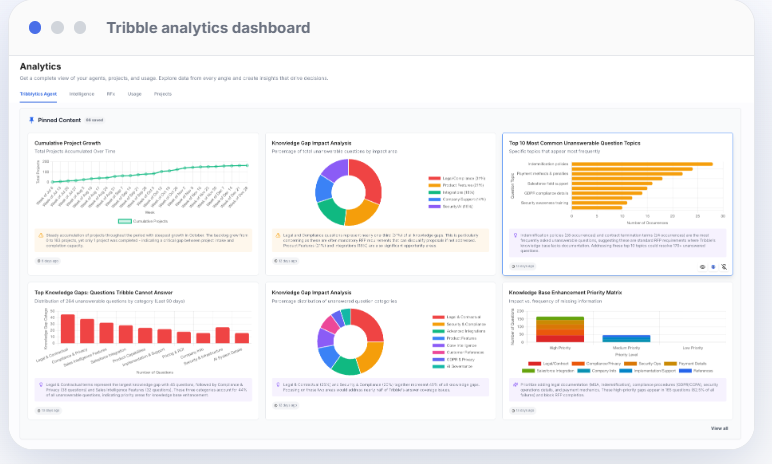Click the timestamp chip on Unanswerable Question Topics card
The image size is (772, 464).
coord(522,266)
